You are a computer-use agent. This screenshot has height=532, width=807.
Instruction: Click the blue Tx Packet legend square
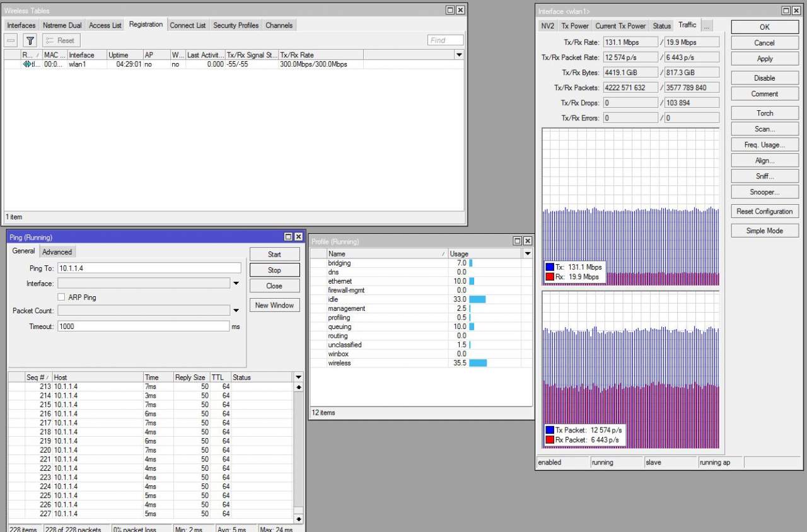click(x=550, y=430)
